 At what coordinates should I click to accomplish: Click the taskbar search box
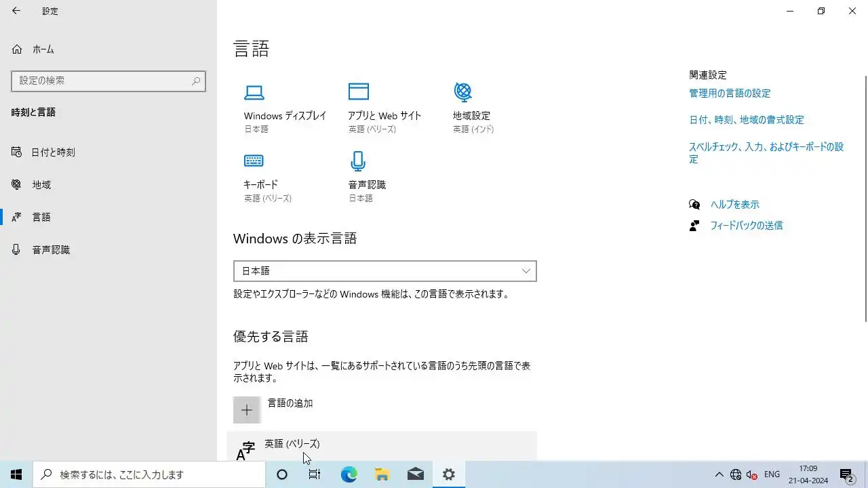click(149, 474)
